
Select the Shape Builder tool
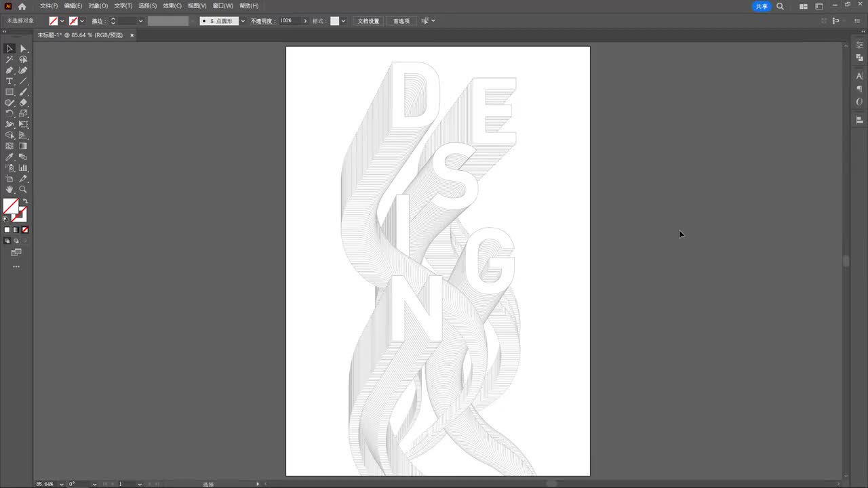9,136
